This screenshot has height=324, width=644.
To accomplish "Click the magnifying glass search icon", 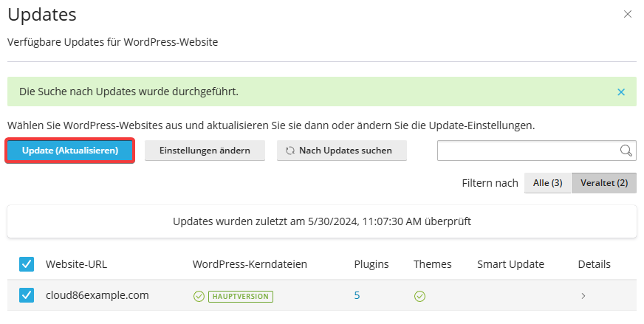I will click(x=626, y=151).
